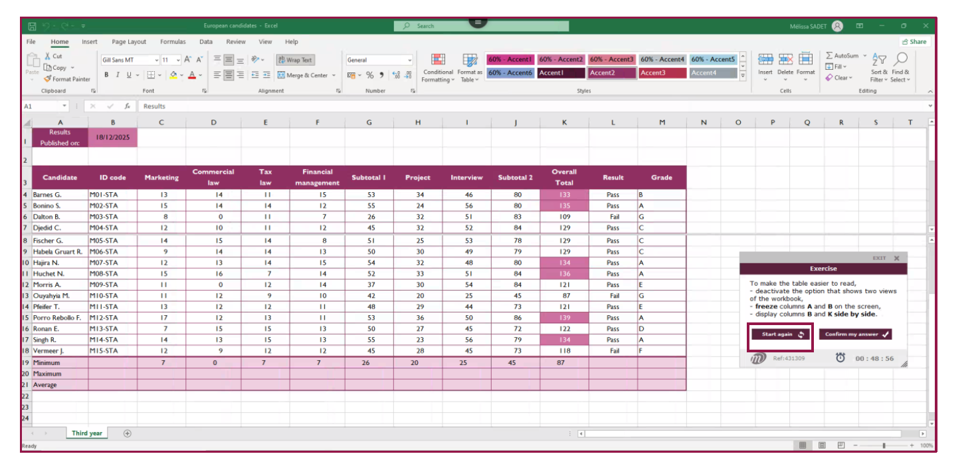This screenshot has width=980, height=474.
Task: Open Find & Select magnifier
Action: pyautogui.click(x=901, y=67)
